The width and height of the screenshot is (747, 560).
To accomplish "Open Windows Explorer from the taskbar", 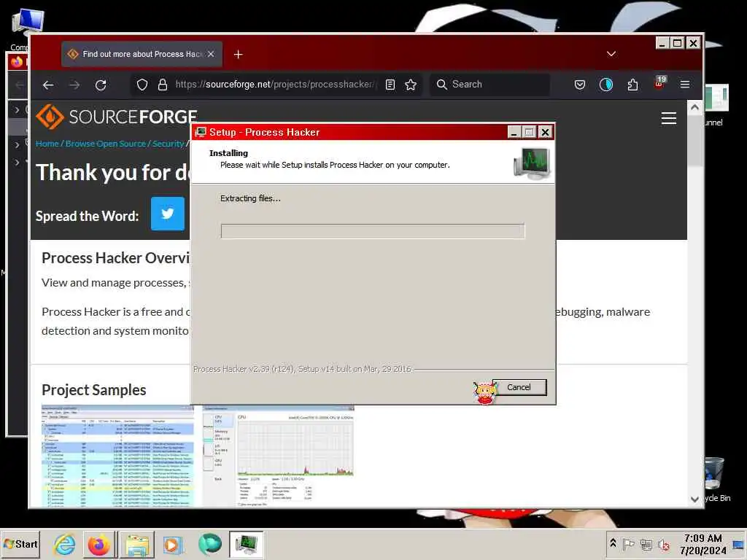I will 137,544.
